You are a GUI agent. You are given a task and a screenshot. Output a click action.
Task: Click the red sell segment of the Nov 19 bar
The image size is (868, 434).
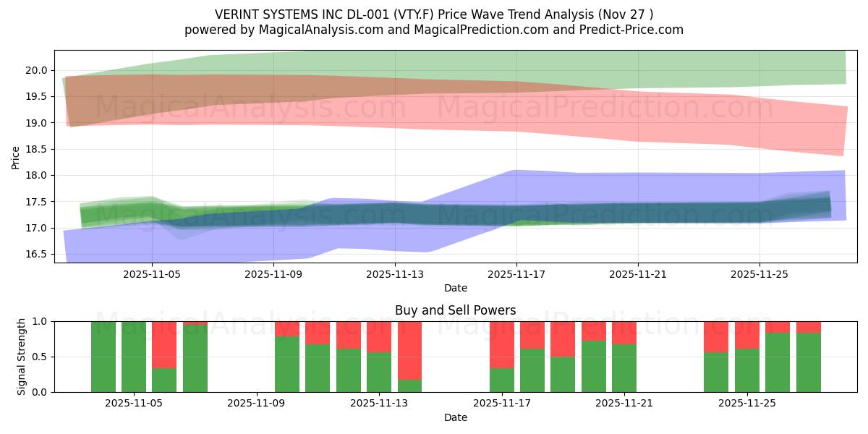point(563,339)
